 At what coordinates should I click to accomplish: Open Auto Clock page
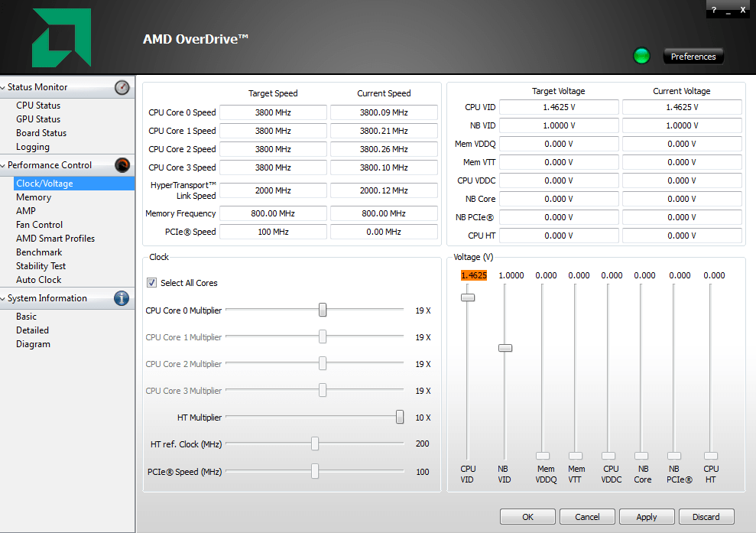click(38, 280)
